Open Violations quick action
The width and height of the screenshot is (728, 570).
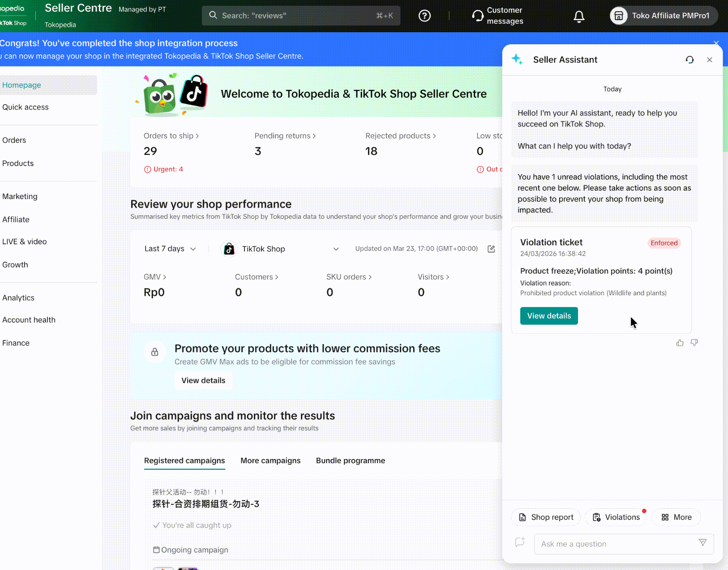(x=616, y=517)
